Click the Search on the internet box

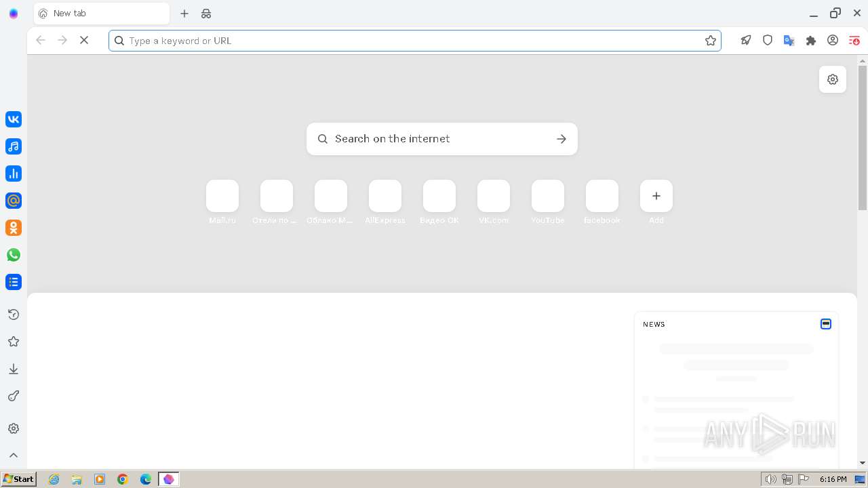[x=442, y=139]
